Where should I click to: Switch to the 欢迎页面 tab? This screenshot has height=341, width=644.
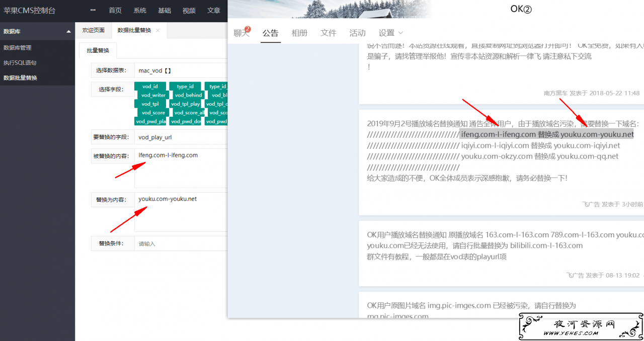coord(94,30)
